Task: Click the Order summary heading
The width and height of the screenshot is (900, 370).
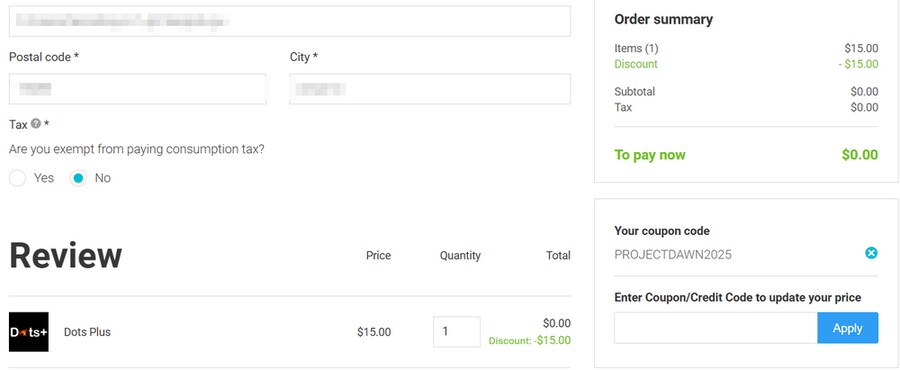Action: [664, 20]
